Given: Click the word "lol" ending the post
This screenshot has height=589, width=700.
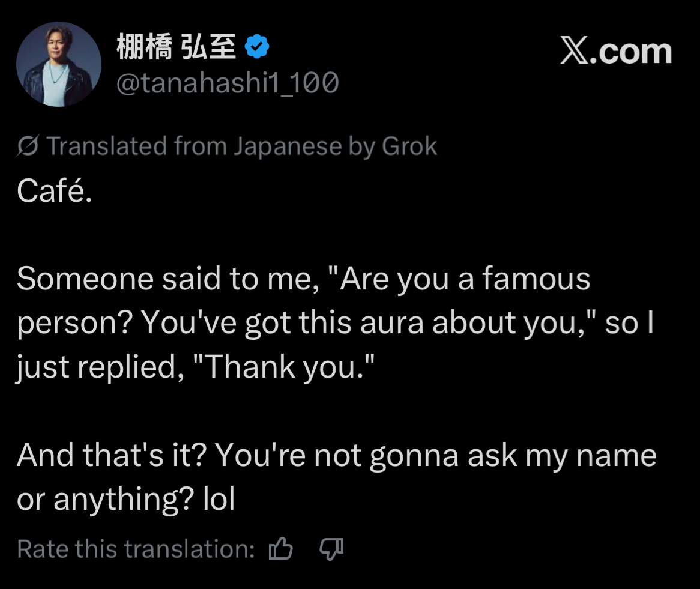Looking at the screenshot, I should pyautogui.click(x=219, y=500).
